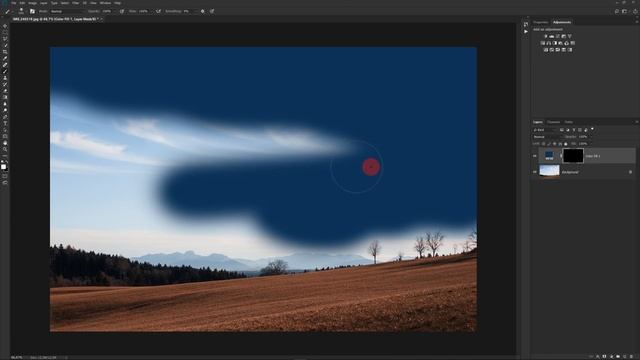
Task: Add an Invert adjustment
Action: (546, 50)
